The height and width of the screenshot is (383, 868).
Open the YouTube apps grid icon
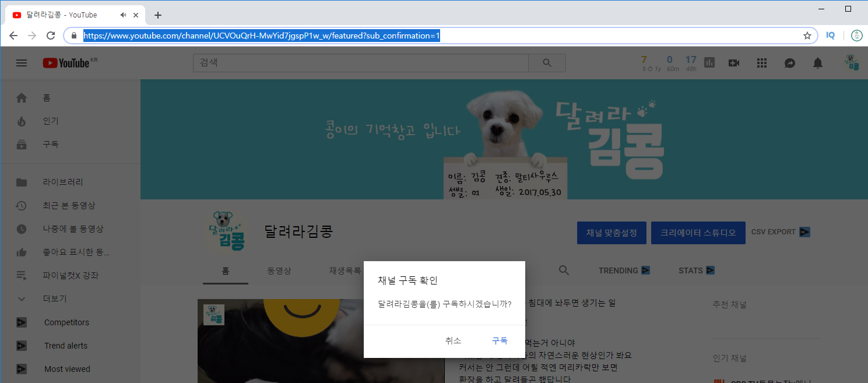pyautogui.click(x=761, y=63)
